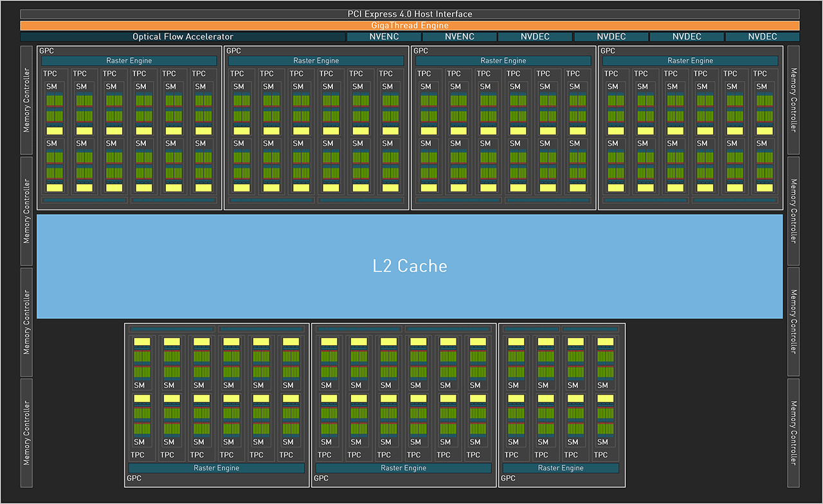
Task: Click the rightmost NVDEC block
Action: click(x=762, y=37)
